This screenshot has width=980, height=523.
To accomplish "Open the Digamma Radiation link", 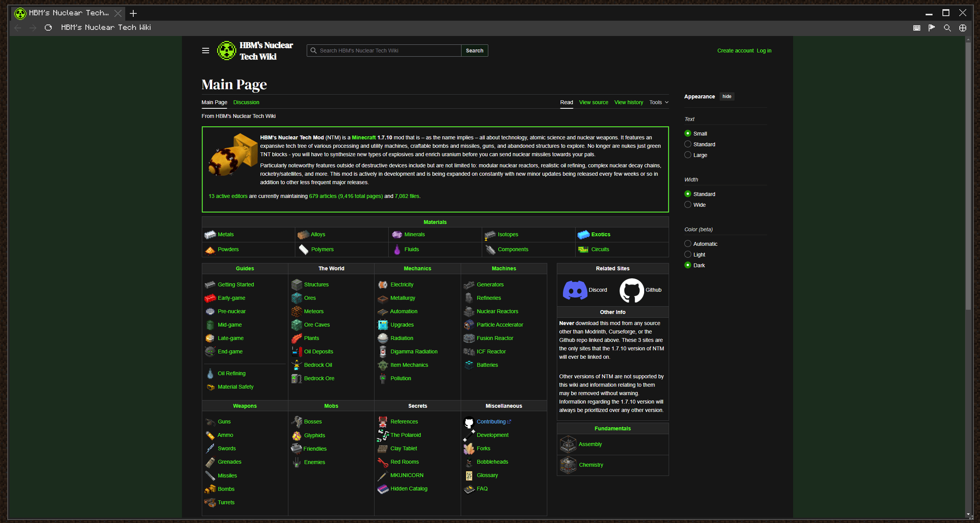I will (x=414, y=351).
